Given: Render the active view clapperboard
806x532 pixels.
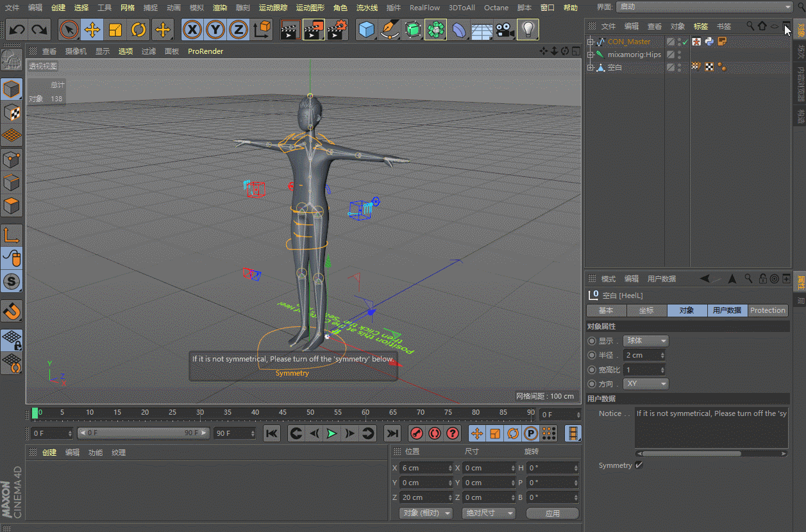Looking at the screenshot, I should pyautogui.click(x=291, y=29).
